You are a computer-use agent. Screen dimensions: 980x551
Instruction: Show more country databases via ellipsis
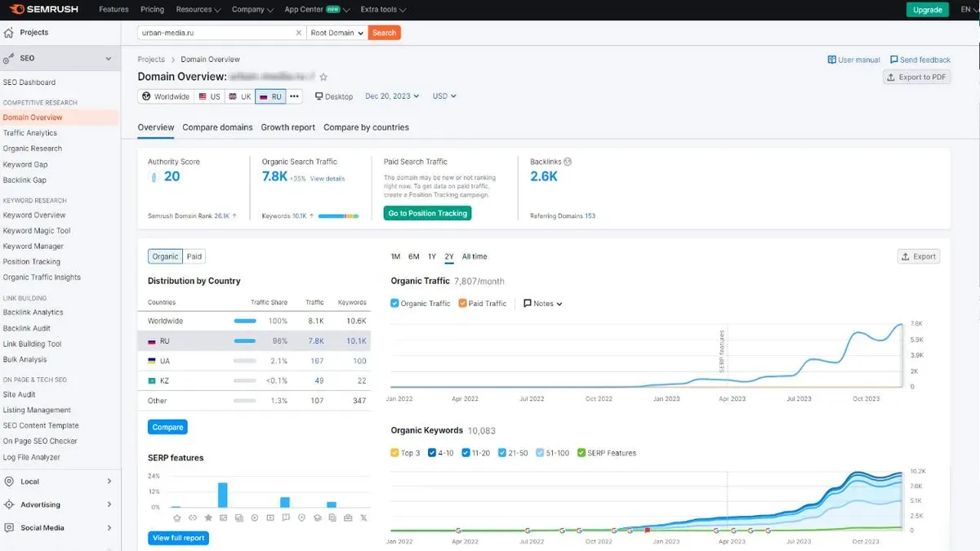tap(295, 96)
